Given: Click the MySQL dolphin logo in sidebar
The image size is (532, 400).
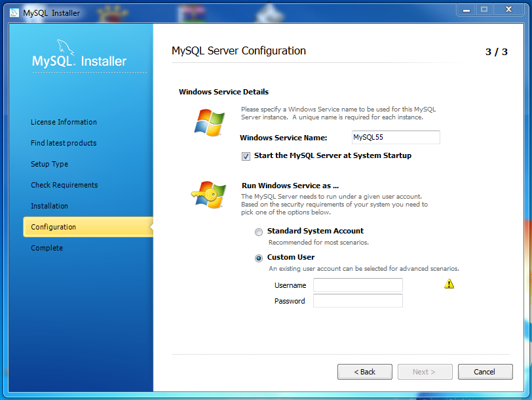Looking at the screenshot, I should 66,47.
